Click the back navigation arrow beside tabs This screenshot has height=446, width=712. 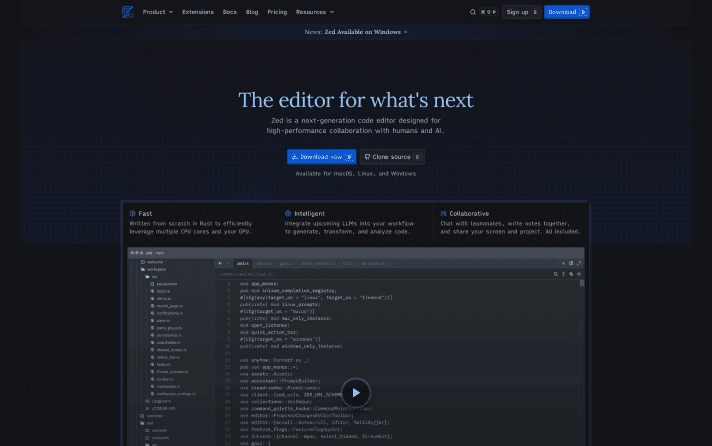[220, 263]
